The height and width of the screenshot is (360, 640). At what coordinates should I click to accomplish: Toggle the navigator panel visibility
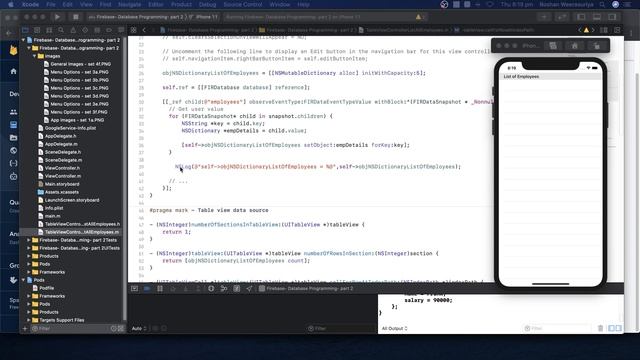click(x=581, y=17)
